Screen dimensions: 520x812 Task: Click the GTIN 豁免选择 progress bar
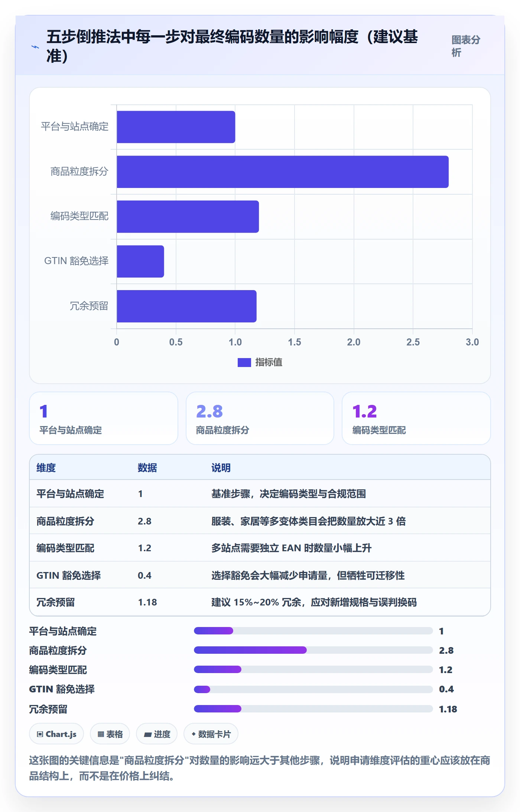(313, 689)
